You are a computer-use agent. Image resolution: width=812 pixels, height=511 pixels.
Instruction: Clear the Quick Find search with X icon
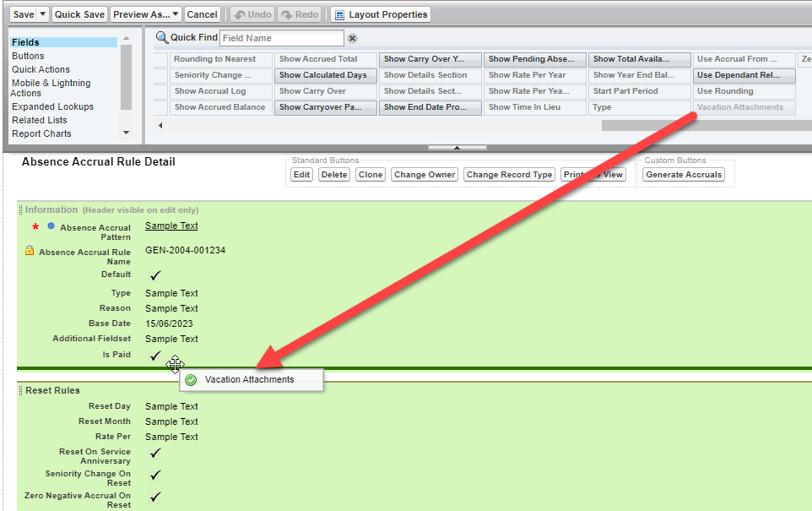coord(353,38)
